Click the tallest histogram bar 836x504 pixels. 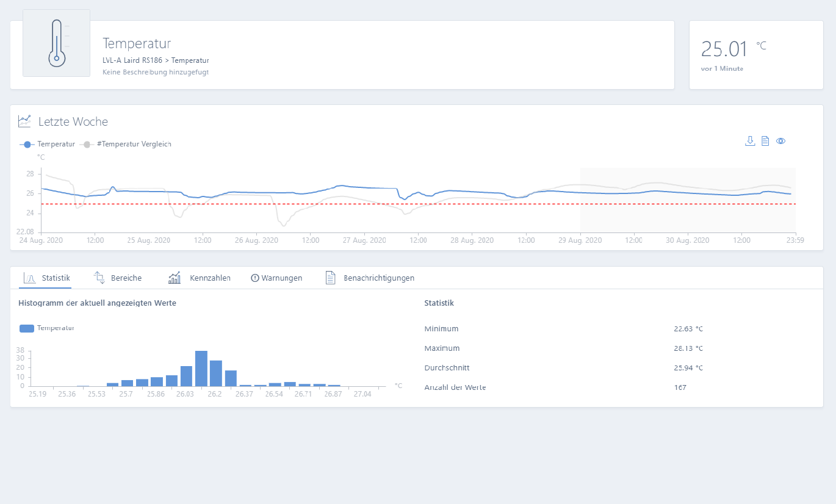[x=201, y=369]
